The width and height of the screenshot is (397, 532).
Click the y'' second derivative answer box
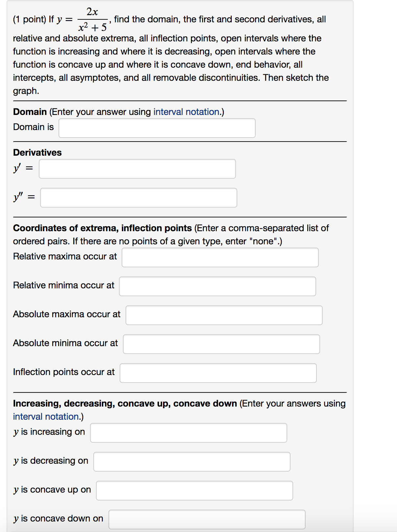[x=138, y=198]
